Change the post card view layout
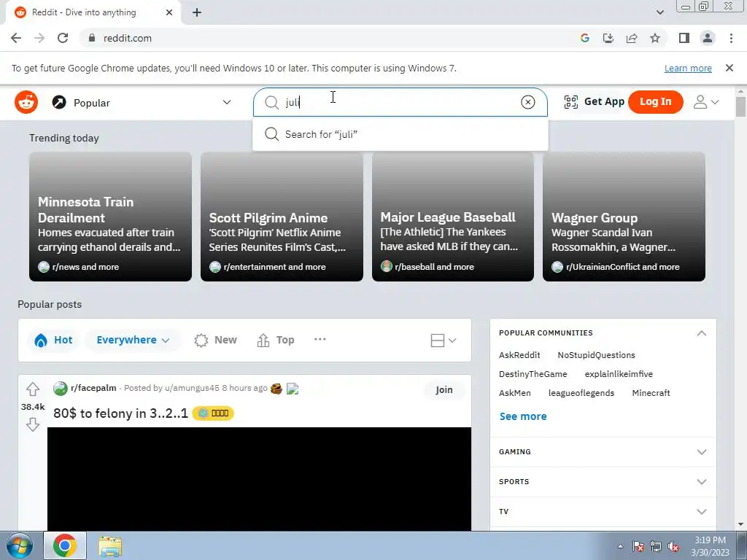747x560 pixels. 443,341
